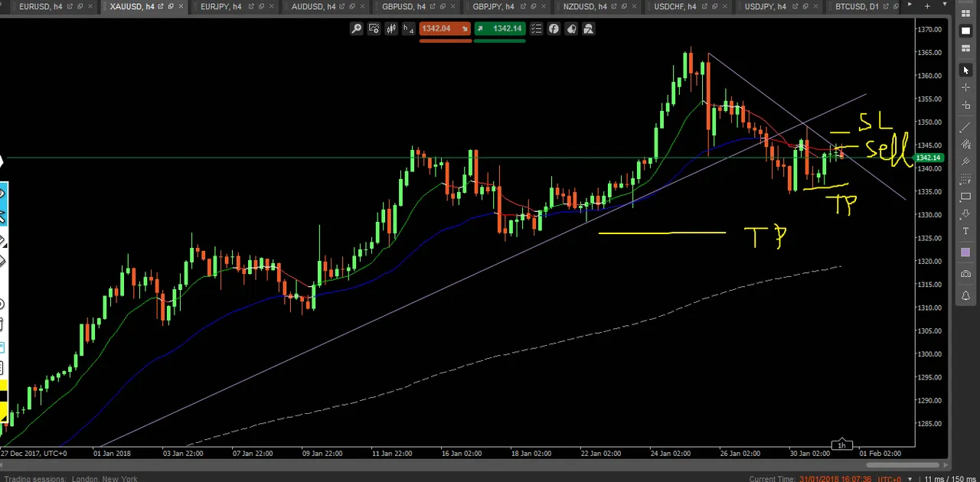This screenshot has height=482, width=980.
Task: Take a chart snapshot with camera icon
Action: coord(965,274)
